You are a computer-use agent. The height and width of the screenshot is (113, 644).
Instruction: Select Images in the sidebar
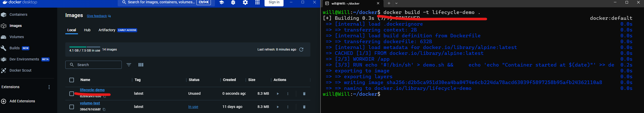(15, 26)
